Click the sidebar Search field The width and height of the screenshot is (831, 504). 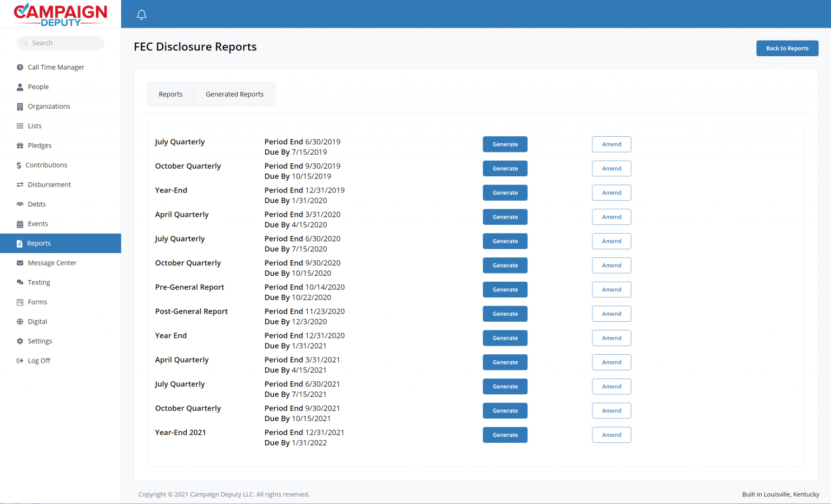(x=61, y=43)
